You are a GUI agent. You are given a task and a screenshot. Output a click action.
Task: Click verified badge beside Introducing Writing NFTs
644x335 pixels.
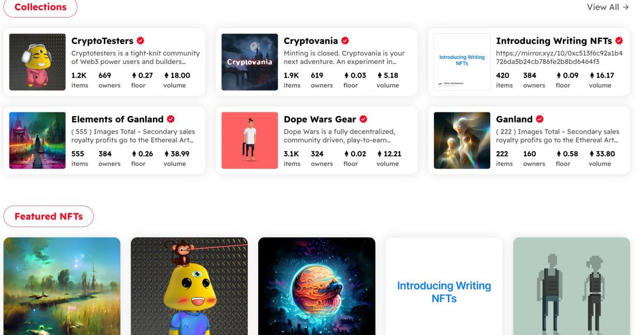pos(619,41)
